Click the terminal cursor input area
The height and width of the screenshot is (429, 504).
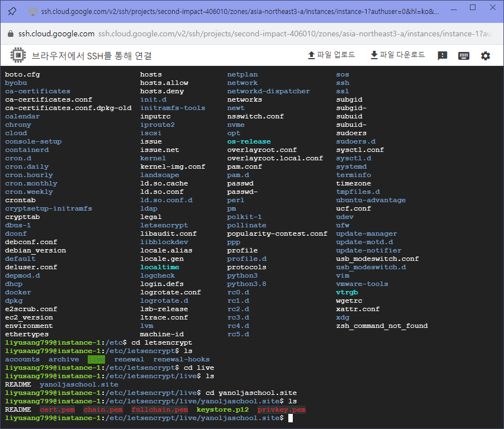pos(291,418)
